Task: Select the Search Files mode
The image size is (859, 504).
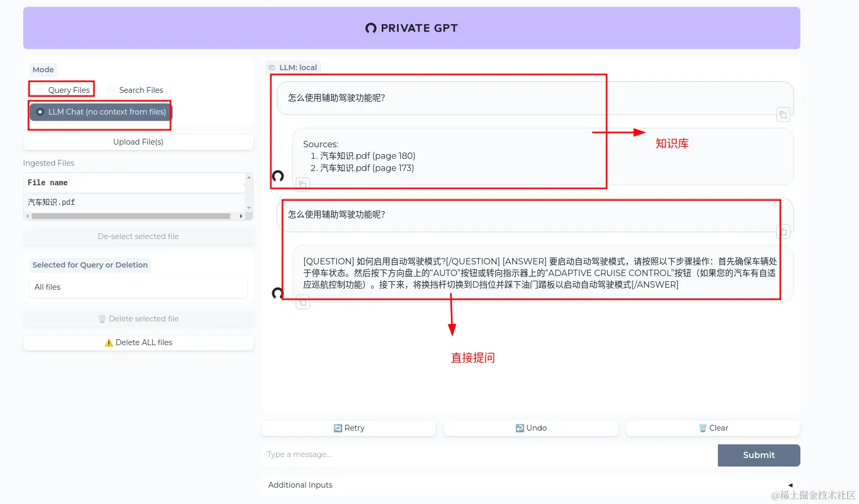Action: [x=135, y=90]
